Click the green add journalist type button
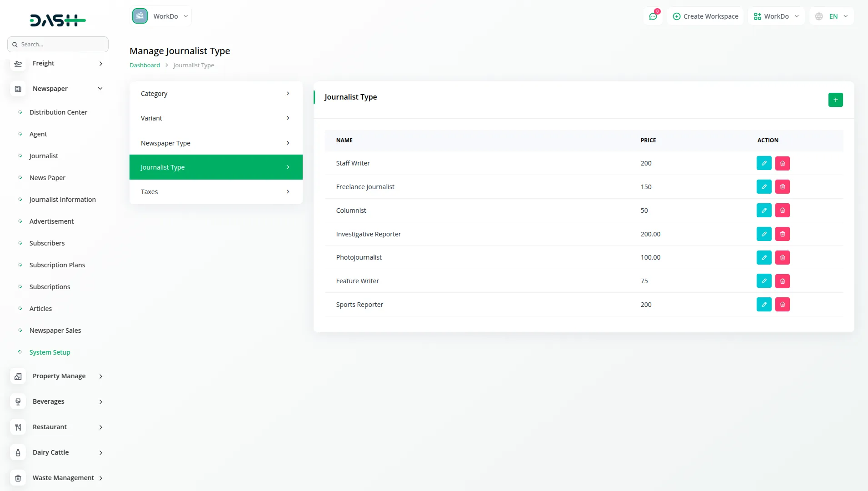868x491 pixels. pyautogui.click(x=835, y=100)
